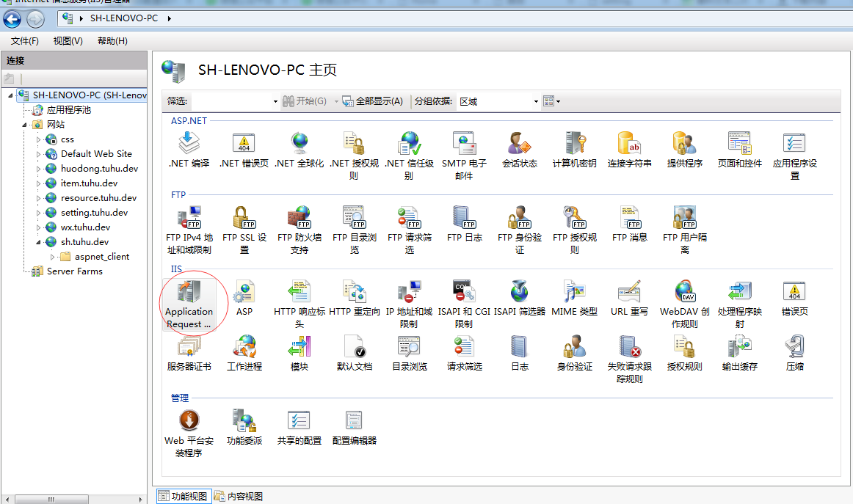Open FTP 用户隔离 feature
Screen dimensions: 853x504
pos(684,230)
